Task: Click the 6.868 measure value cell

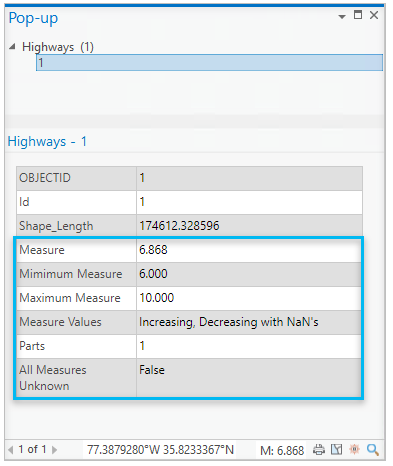Action: [249, 250]
